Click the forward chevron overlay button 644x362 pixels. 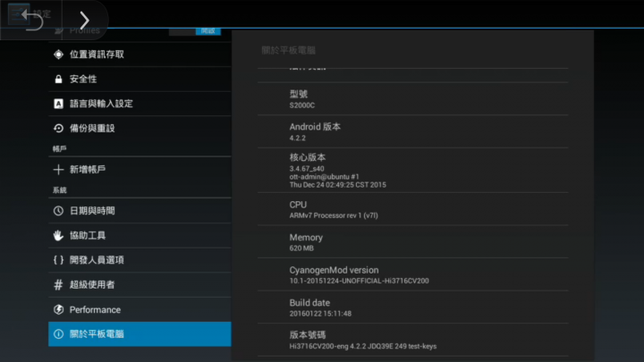[x=85, y=20]
